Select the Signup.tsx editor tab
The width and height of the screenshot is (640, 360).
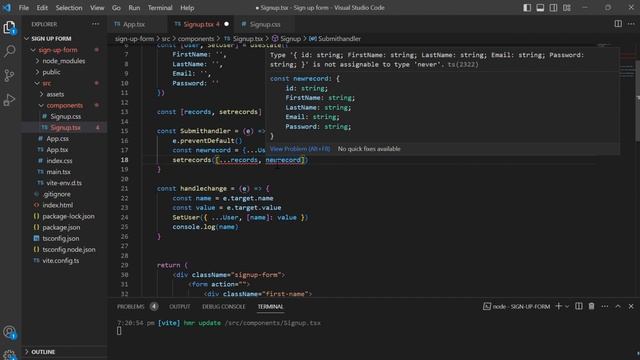tap(198, 24)
